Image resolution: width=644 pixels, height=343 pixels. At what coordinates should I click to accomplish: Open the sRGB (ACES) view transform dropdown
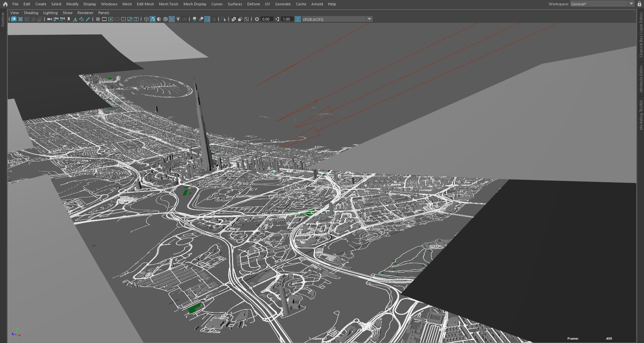click(x=369, y=19)
